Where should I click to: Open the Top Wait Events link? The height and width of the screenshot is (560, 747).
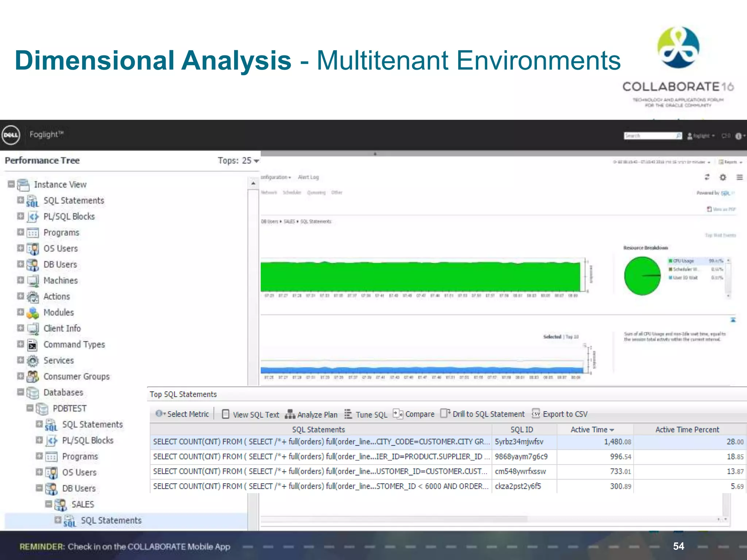(x=720, y=235)
